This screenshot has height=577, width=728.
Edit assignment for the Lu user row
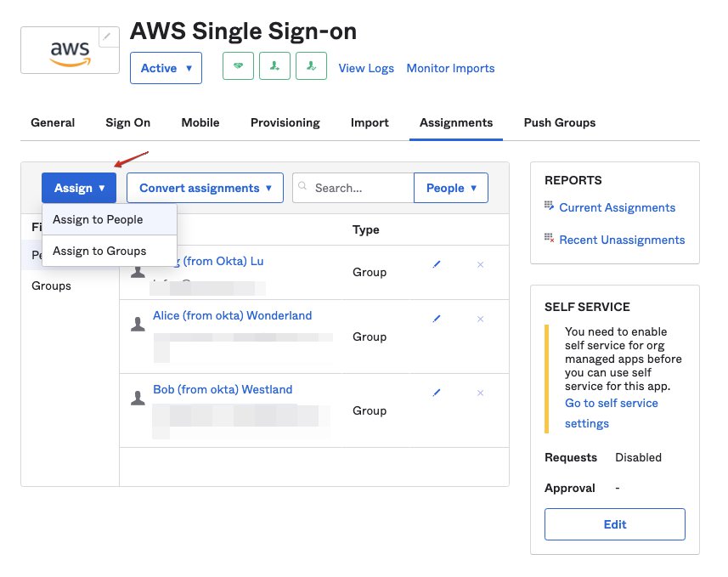point(437,264)
